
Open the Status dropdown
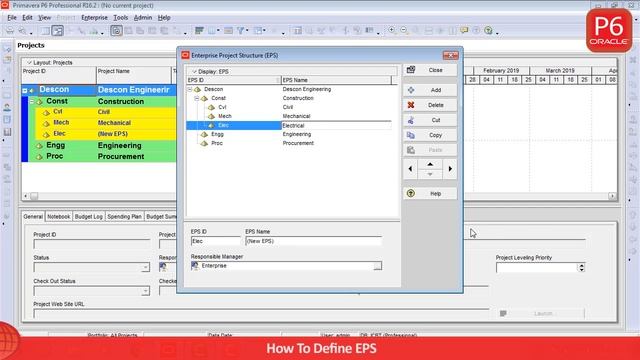(145, 268)
